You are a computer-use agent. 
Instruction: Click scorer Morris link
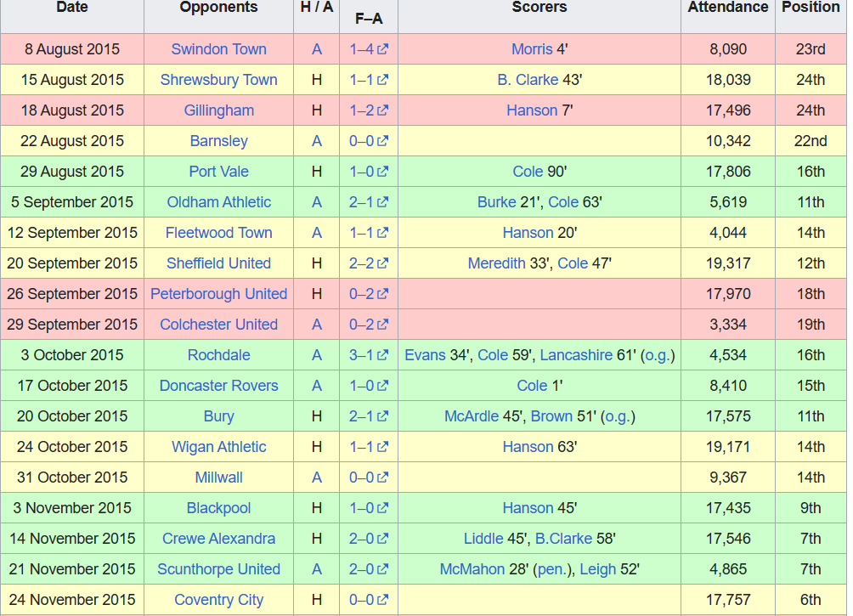click(x=532, y=49)
